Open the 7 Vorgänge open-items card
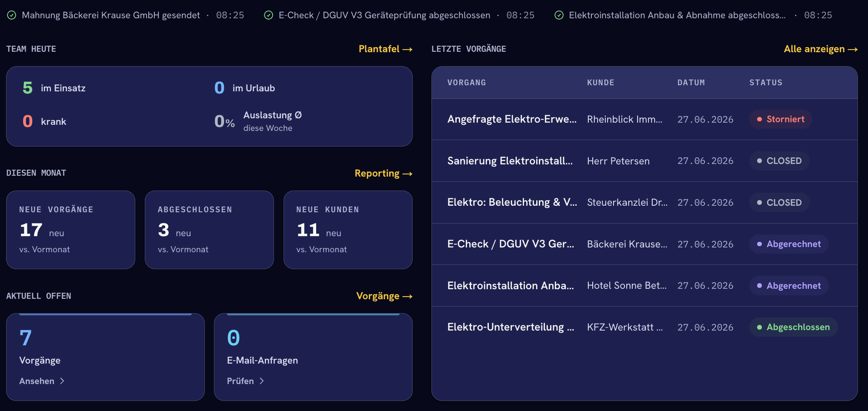Viewport: 868px width, 411px height. tap(106, 357)
